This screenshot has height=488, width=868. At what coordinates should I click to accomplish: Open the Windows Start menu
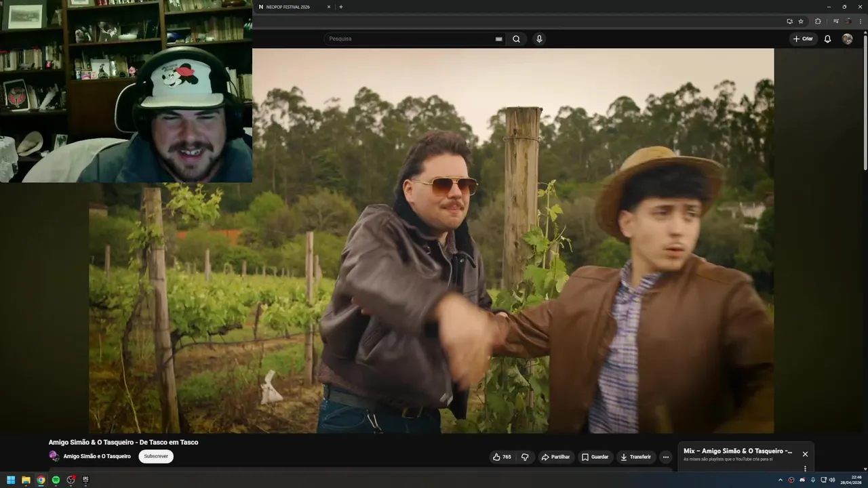[x=11, y=480]
